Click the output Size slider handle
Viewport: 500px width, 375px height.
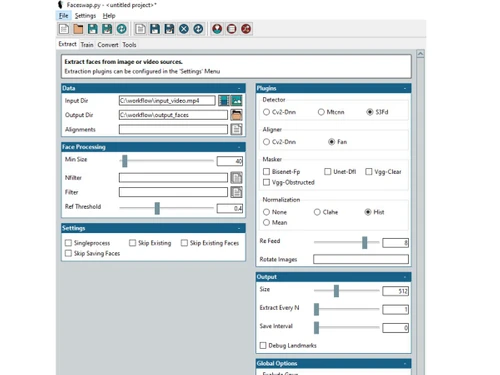coord(336,291)
